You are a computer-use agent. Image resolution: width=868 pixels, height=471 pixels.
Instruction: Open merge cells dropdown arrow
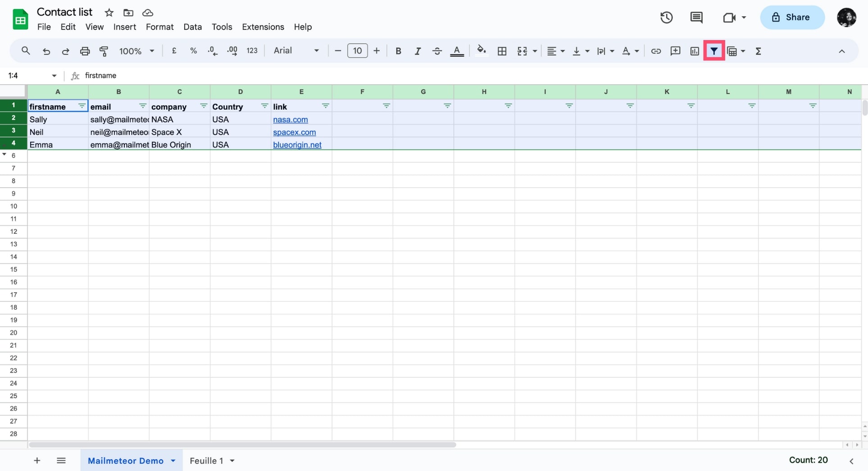[535, 51]
